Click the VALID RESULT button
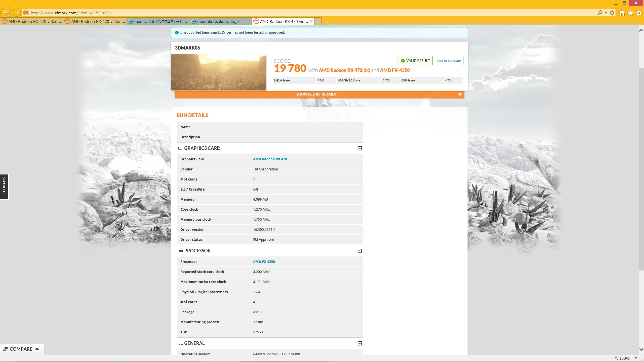This screenshot has width=644, height=362. 415,61
